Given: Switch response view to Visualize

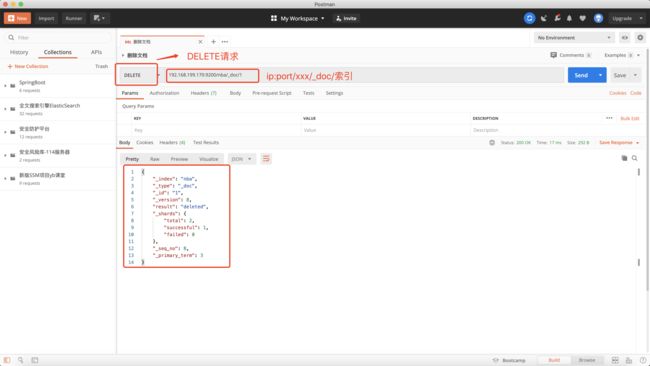Looking at the screenshot, I should pos(209,159).
